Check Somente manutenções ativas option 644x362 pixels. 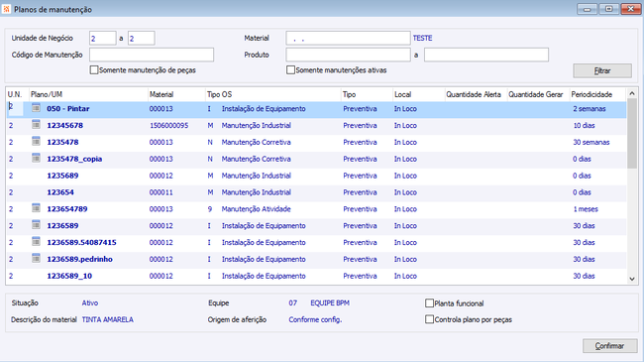290,70
